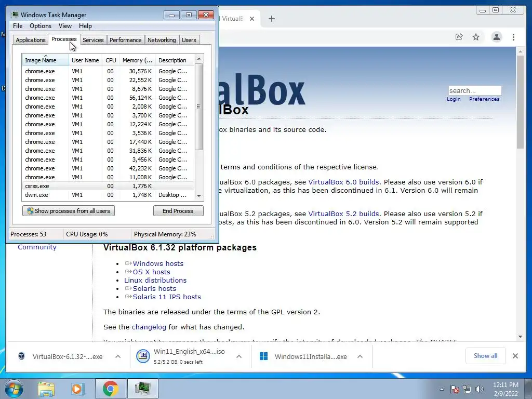The image size is (532, 399).
Task: Close the downloads bar
Action: 515,356
